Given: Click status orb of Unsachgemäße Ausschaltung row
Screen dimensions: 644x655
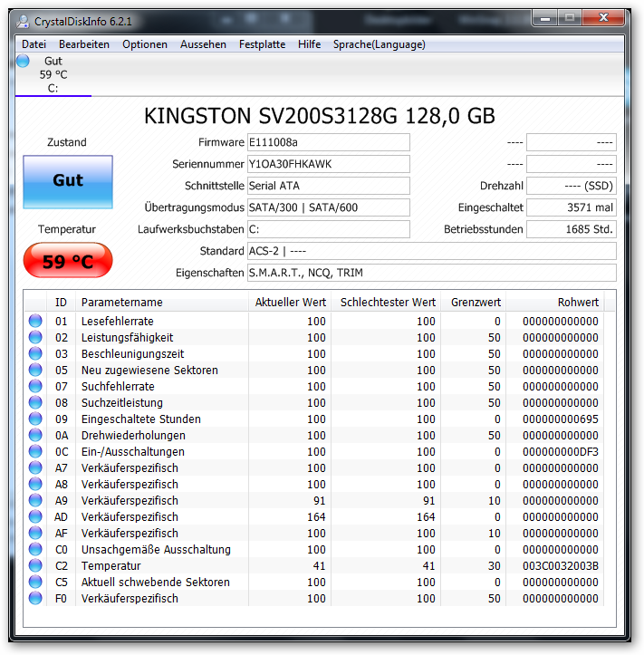Looking at the screenshot, I should coord(35,549).
